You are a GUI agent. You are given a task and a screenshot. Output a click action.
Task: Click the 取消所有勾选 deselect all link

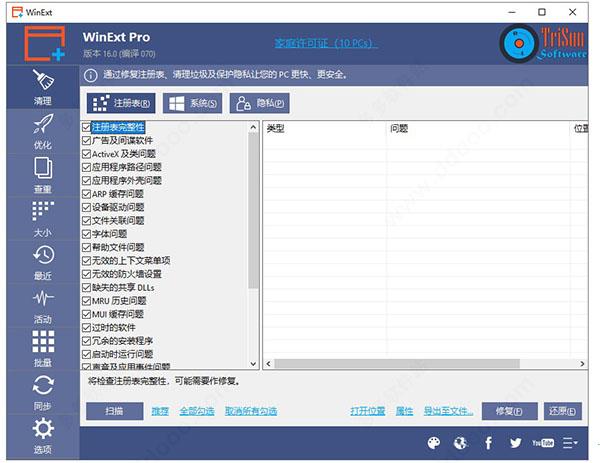pos(251,411)
